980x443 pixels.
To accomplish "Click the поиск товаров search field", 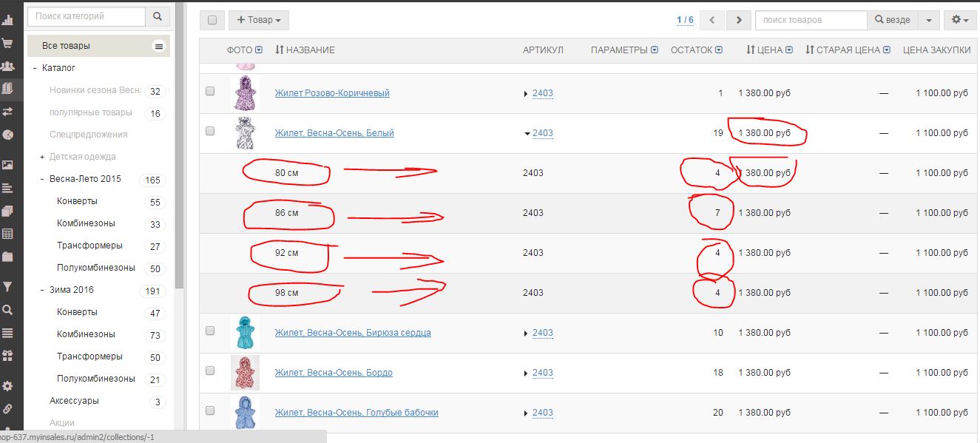I will click(x=810, y=20).
